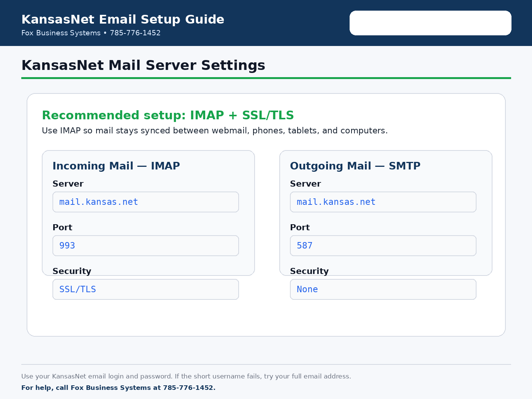Click the IMAP sync description sentence
This screenshot has width=532, height=399.
pyautogui.click(x=215, y=131)
